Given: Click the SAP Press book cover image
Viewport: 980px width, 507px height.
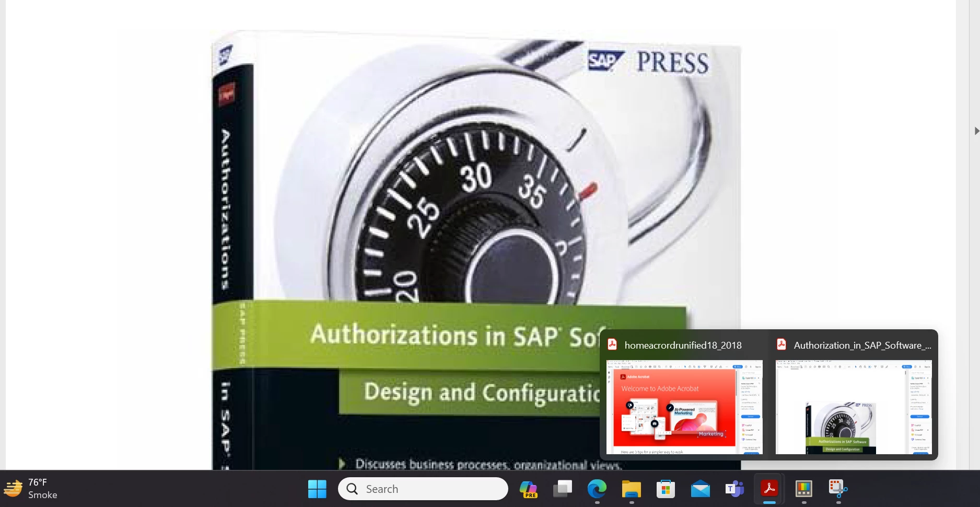Looking at the screenshot, I should click(x=476, y=250).
